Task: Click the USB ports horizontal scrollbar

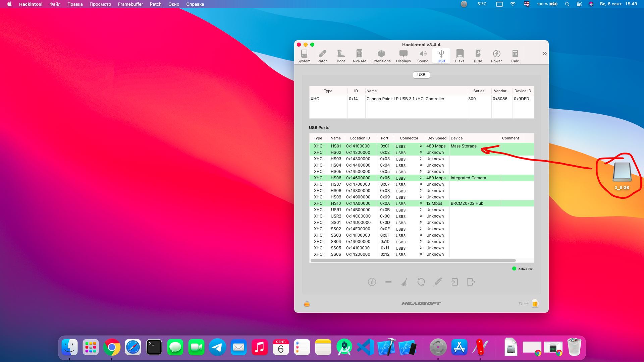Action: coord(413,260)
